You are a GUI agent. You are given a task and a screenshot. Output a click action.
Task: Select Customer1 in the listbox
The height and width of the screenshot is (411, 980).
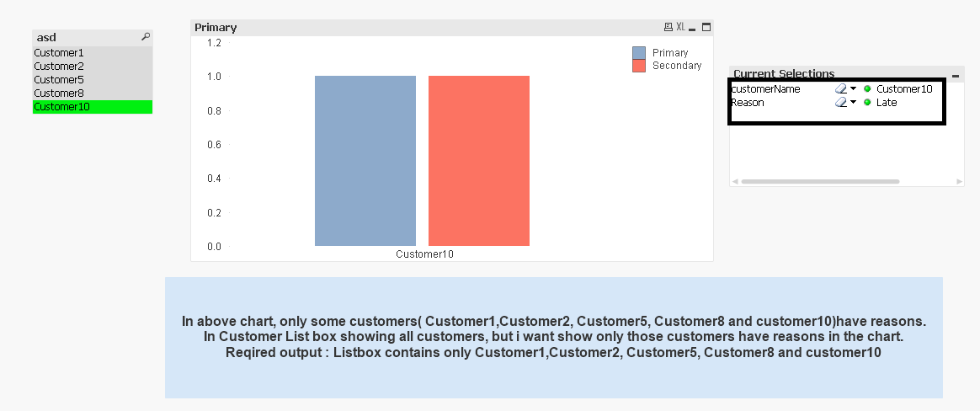[59, 53]
